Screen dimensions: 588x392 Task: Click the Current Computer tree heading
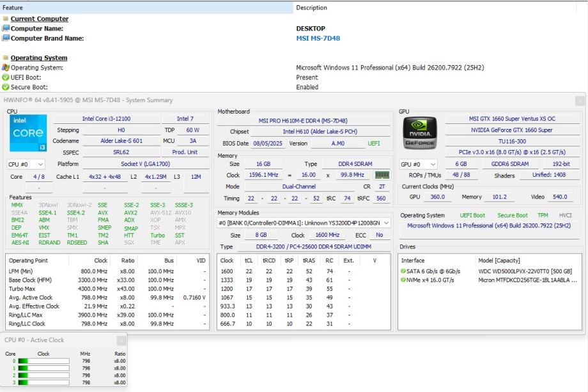pyautogui.click(x=39, y=19)
